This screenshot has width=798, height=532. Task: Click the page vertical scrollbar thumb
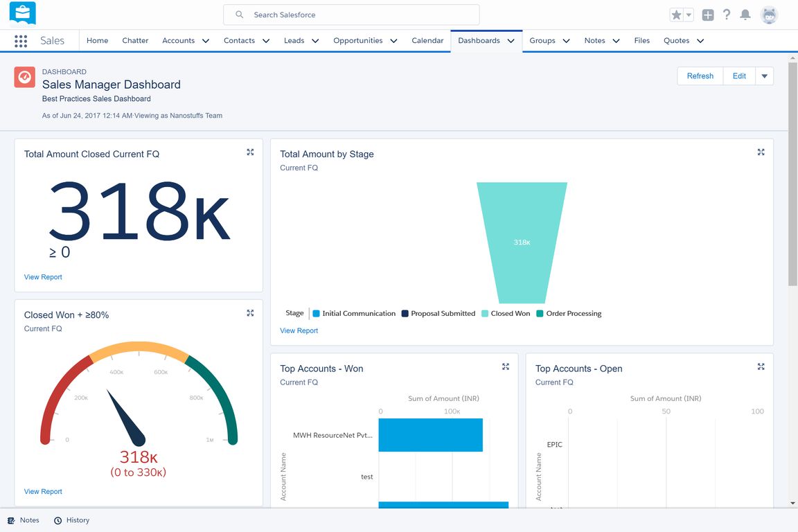point(793,174)
